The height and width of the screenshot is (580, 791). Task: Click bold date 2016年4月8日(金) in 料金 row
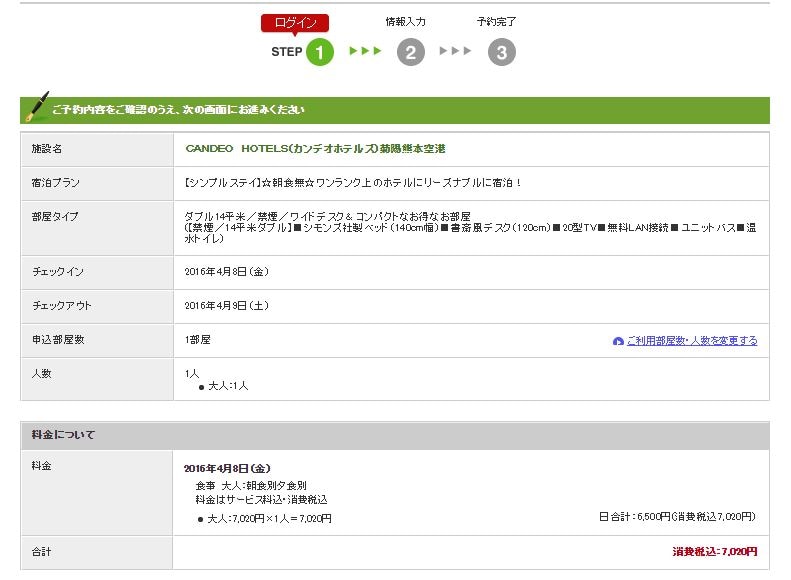[227, 469]
